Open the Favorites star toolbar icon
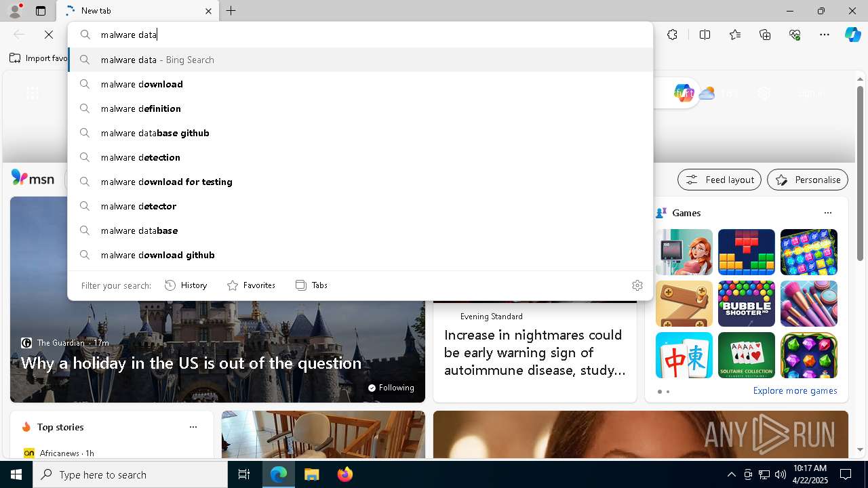868x488 pixels. coord(735,35)
